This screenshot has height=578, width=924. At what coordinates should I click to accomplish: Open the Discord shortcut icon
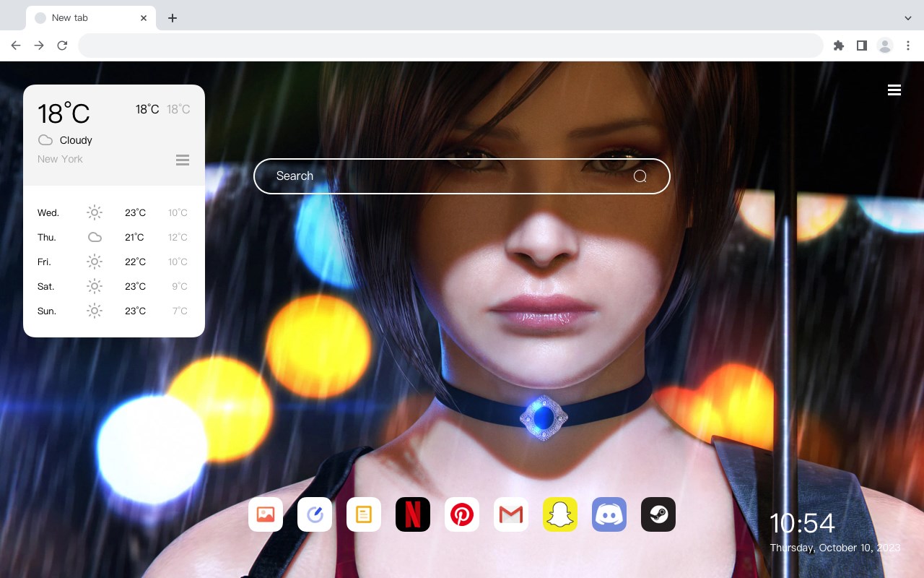[x=609, y=514]
